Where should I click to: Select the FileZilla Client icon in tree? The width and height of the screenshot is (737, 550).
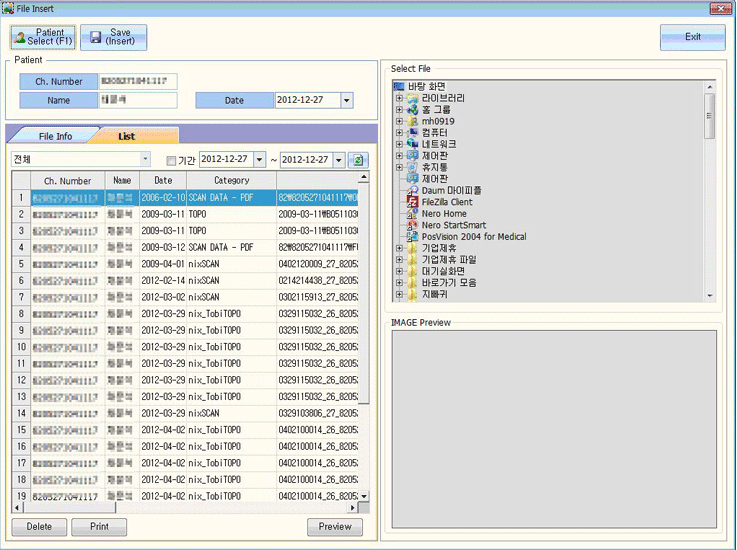tap(413, 202)
